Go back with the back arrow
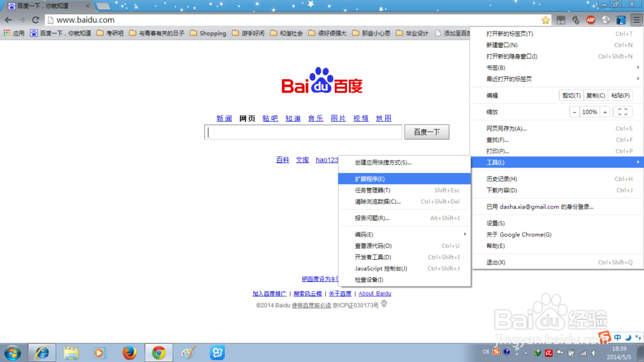Viewport: 644px width, 362px height. coord(8,20)
